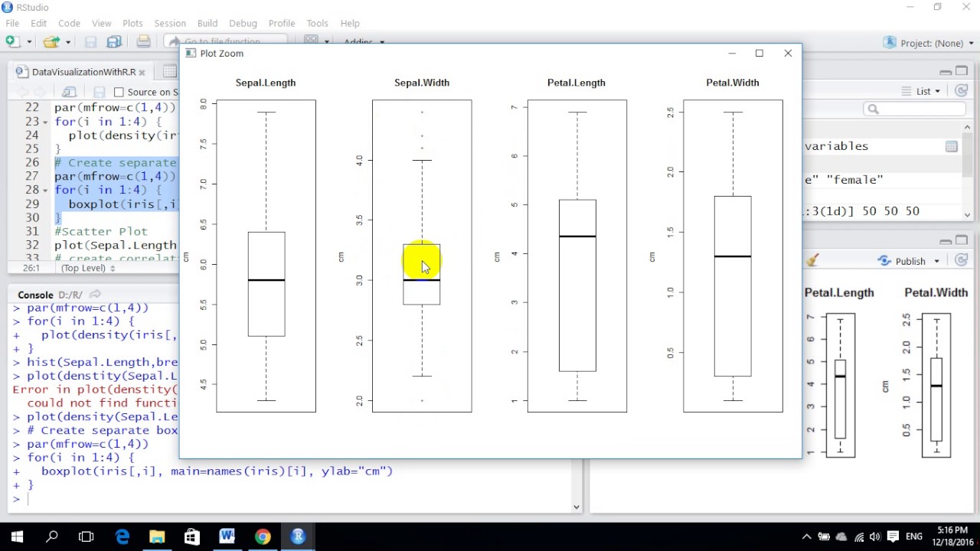Open the Plots menu

point(132,23)
